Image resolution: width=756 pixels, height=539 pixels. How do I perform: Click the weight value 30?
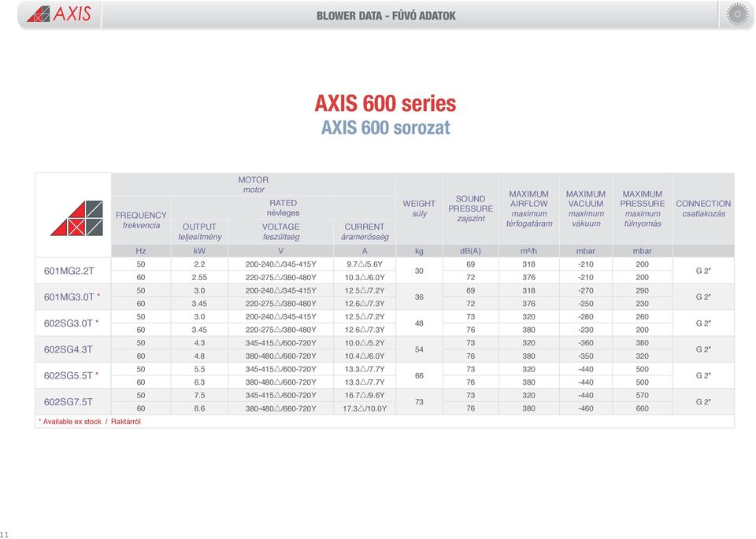point(419,271)
